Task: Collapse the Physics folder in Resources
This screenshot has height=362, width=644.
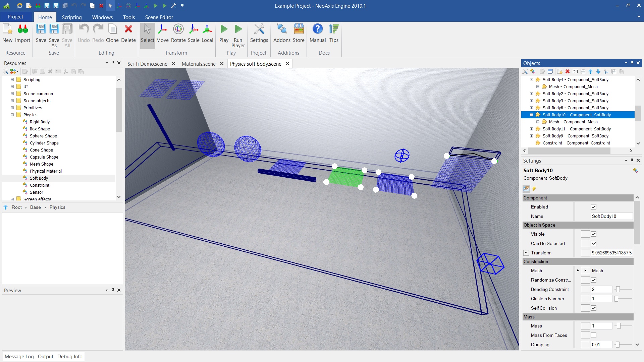Action: (12, 115)
